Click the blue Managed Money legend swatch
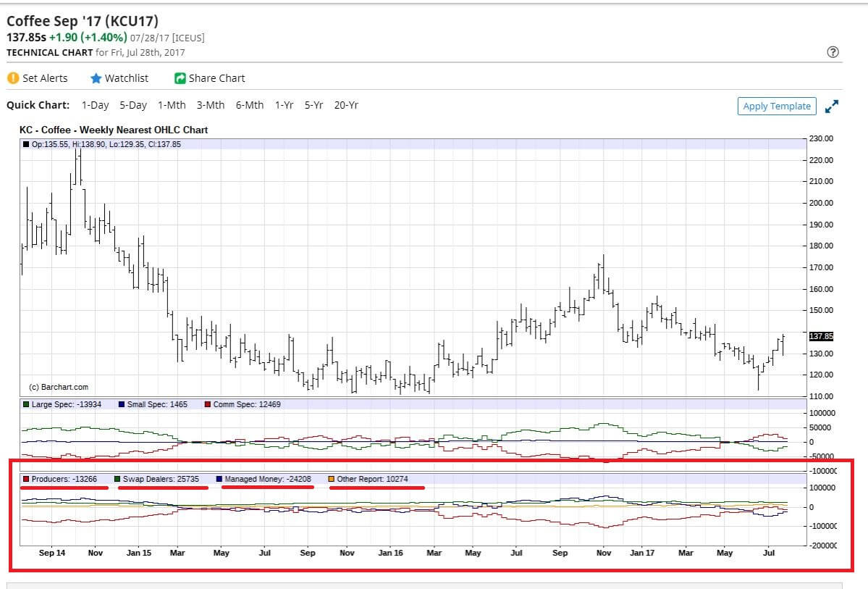The image size is (868, 589). point(219,480)
